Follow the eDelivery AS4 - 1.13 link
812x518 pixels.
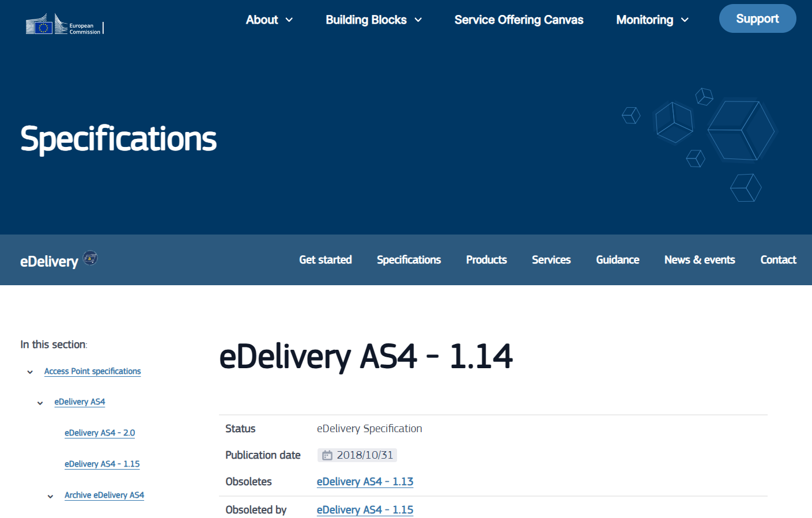click(365, 482)
